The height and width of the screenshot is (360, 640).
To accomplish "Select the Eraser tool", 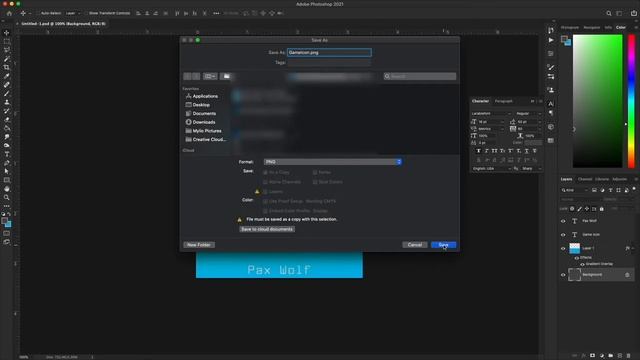I will [7, 120].
